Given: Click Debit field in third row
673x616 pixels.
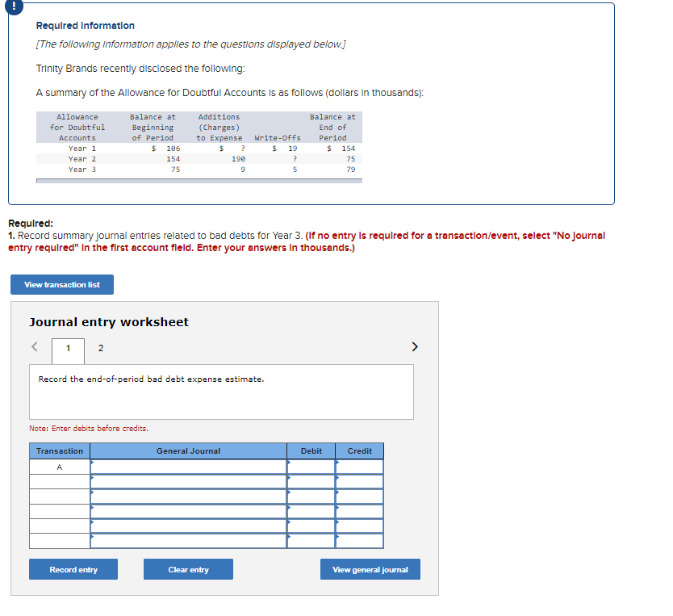Looking at the screenshot, I should pos(311,497).
